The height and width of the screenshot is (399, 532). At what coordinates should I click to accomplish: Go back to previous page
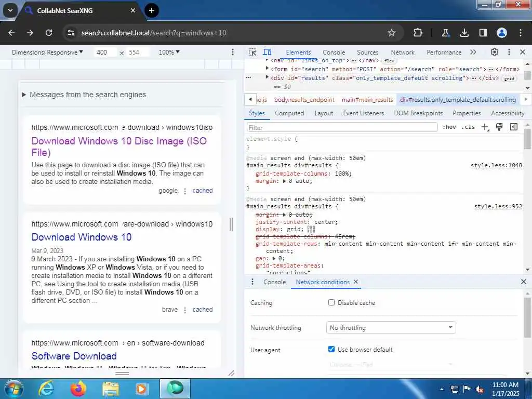tap(11, 33)
